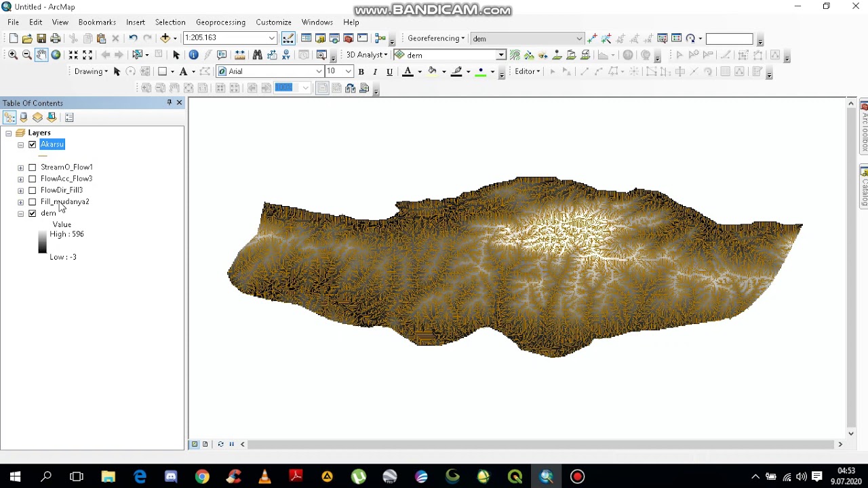The height and width of the screenshot is (488, 868).
Task: Open File Explorer from the taskbar
Action: pyautogui.click(x=108, y=476)
